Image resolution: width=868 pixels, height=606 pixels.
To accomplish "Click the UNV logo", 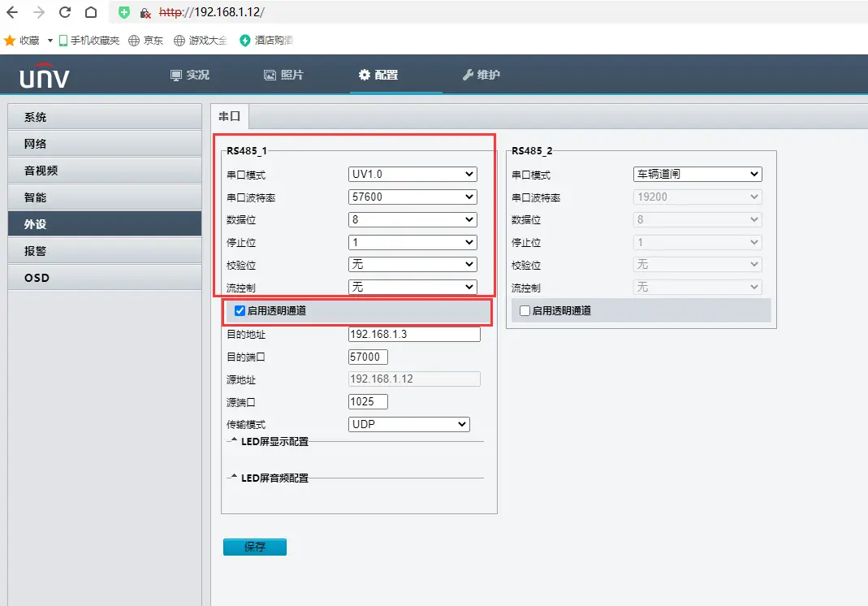I will pyautogui.click(x=45, y=76).
